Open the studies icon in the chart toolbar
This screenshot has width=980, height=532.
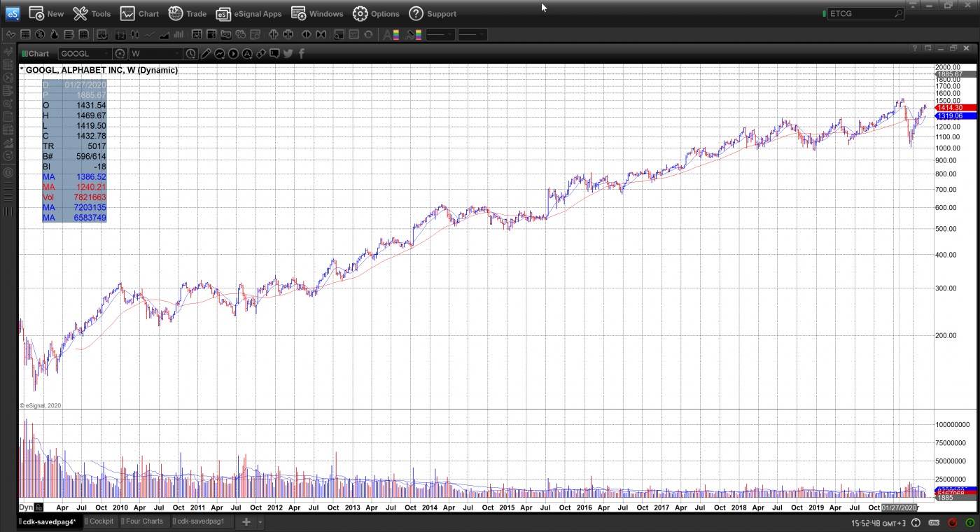click(x=219, y=53)
